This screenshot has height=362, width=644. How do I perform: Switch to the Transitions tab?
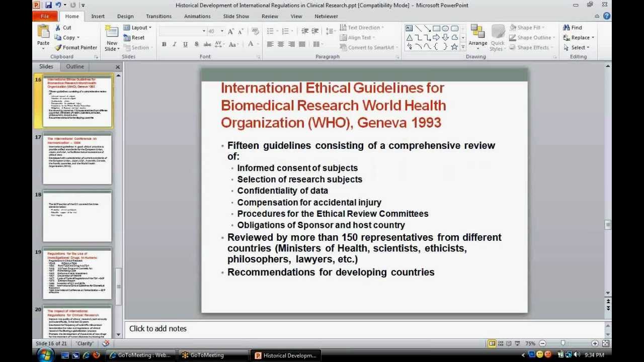[x=158, y=16]
